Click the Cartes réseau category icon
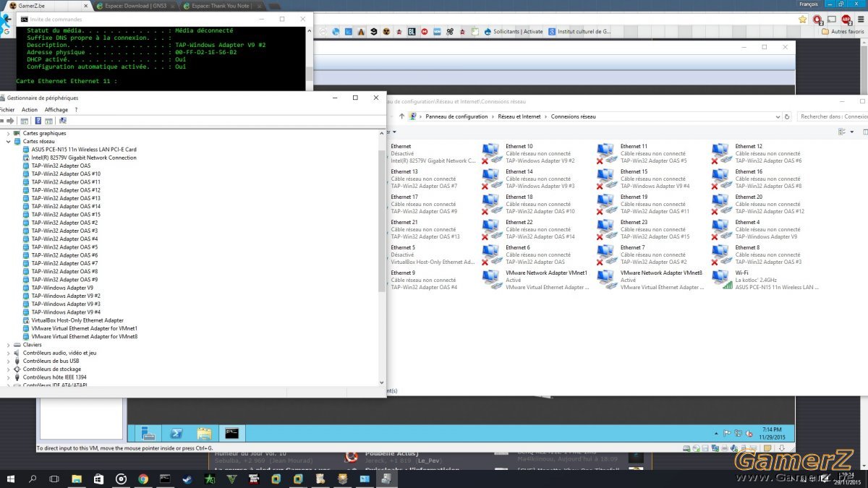 pos(17,142)
